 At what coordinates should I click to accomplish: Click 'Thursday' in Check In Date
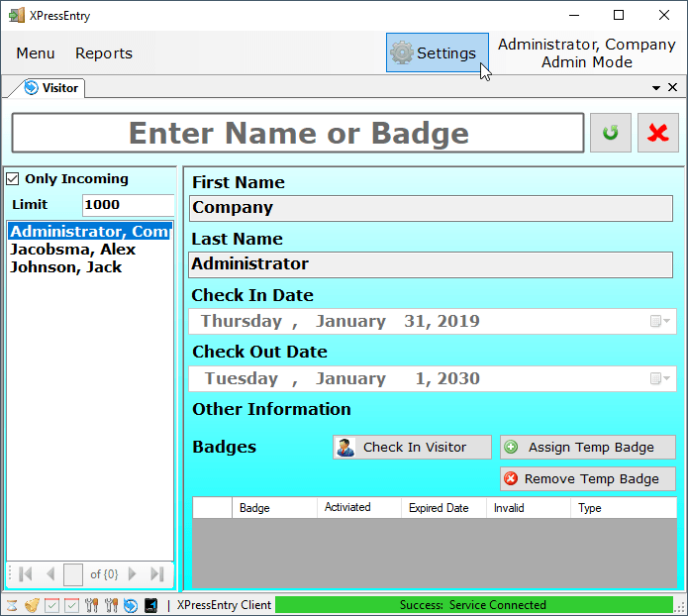tap(242, 321)
